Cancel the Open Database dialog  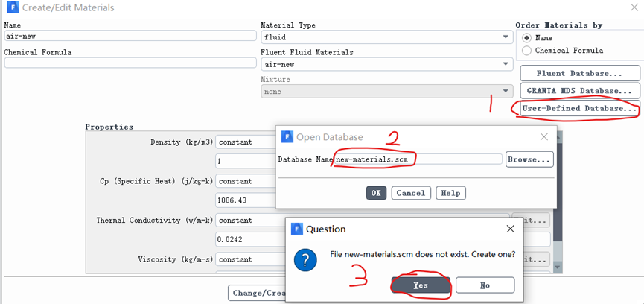pyautogui.click(x=411, y=193)
